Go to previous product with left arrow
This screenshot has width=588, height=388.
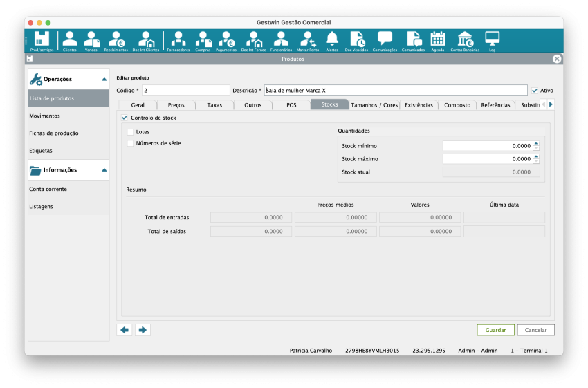coord(125,330)
